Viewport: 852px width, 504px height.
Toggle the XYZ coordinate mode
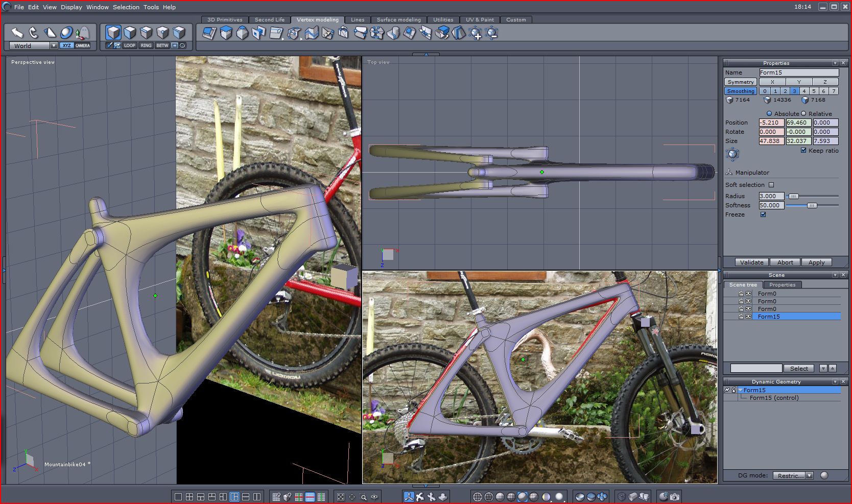pyautogui.click(x=66, y=45)
